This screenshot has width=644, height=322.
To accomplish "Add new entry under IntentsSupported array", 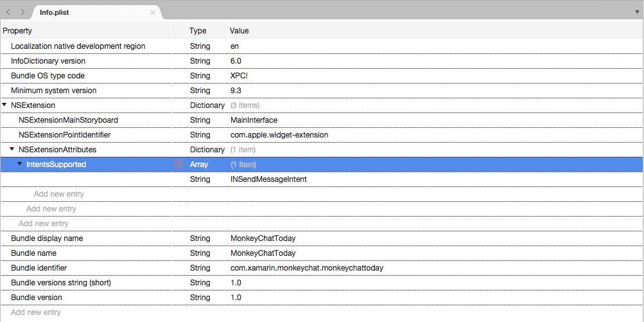I will pyautogui.click(x=59, y=194).
